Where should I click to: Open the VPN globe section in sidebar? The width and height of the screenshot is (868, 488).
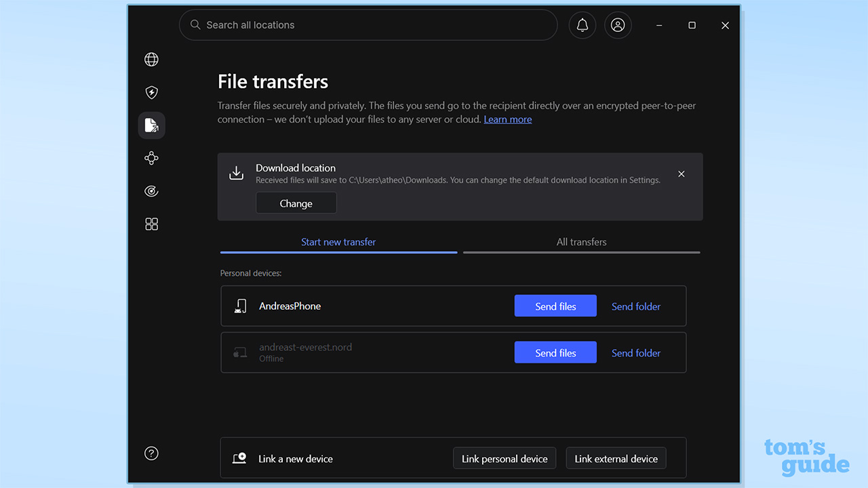(151, 59)
